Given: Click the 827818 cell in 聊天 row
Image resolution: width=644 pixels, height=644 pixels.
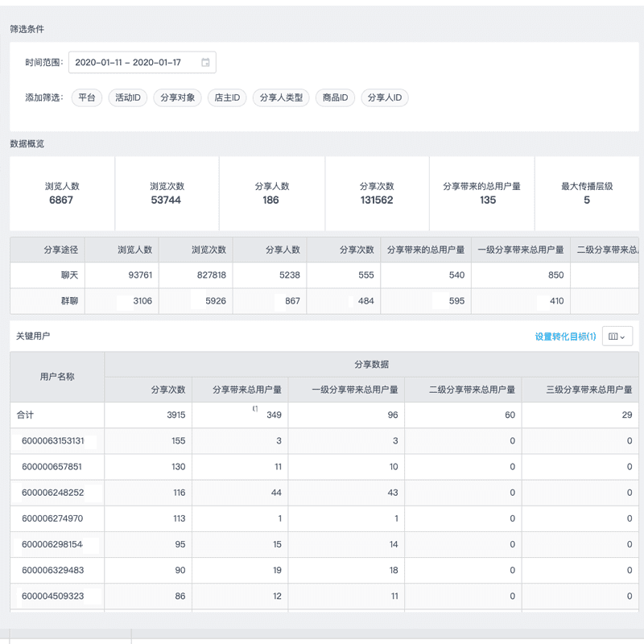Looking at the screenshot, I should [x=196, y=275].
